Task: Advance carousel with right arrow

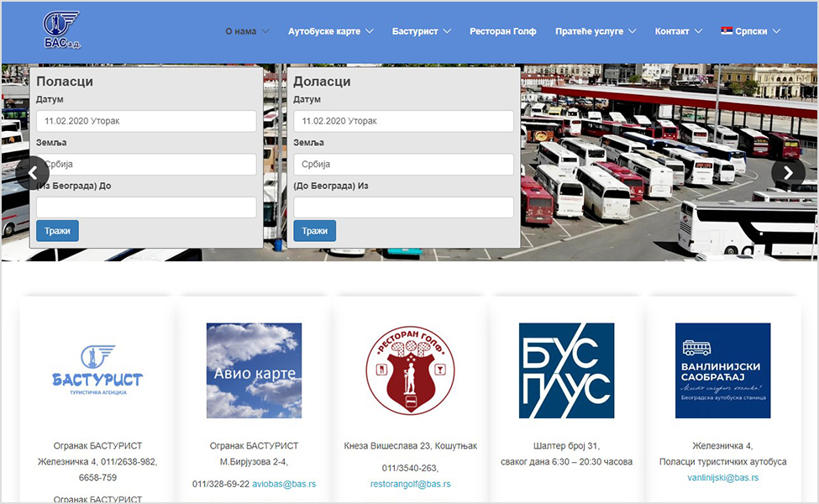Action: click(x=788, y=173)
